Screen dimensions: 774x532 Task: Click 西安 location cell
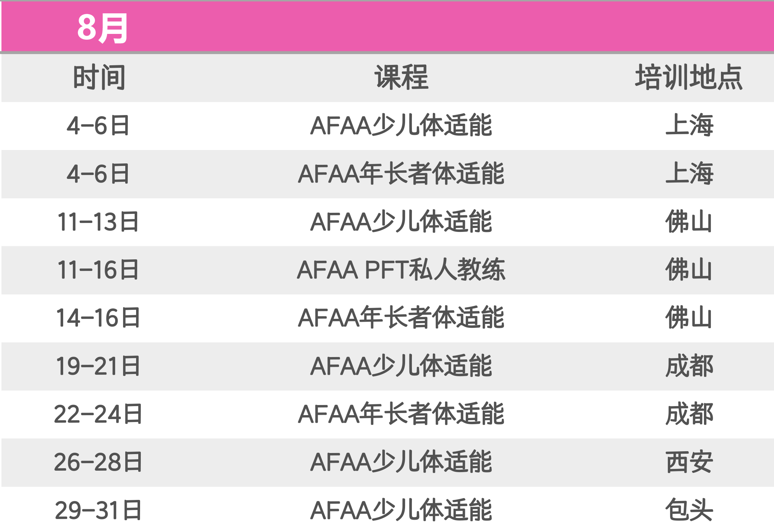click(x=689, y=462)
